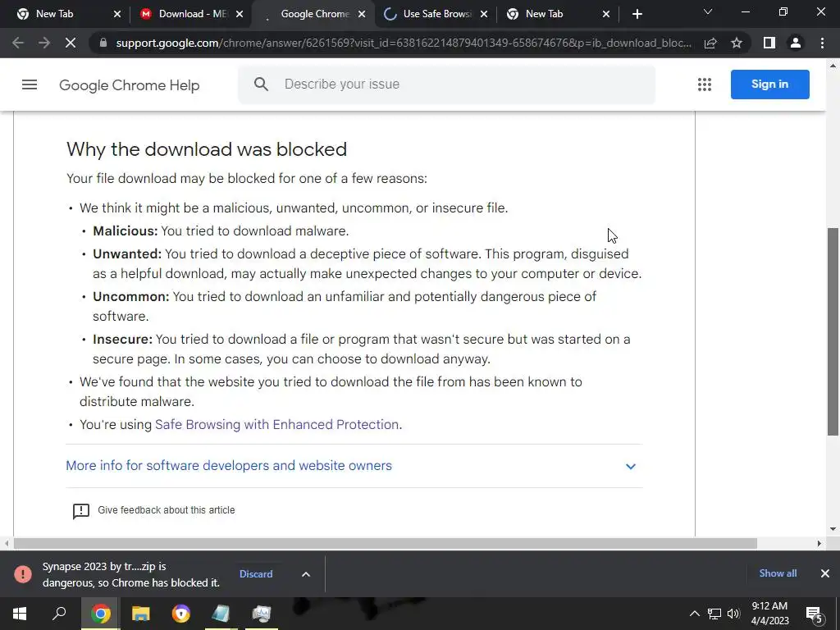Toggle the Chrome side panel
Screen dimensions: 840x630
(769, 43)
